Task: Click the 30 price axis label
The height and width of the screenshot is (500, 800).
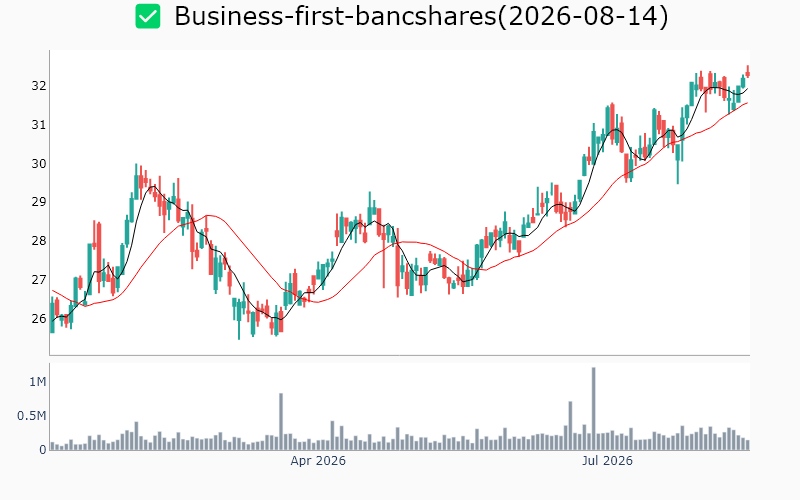Action: (39, 163)
